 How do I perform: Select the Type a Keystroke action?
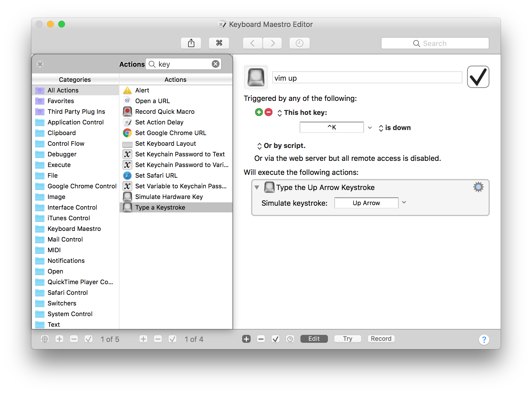(176, 207)
